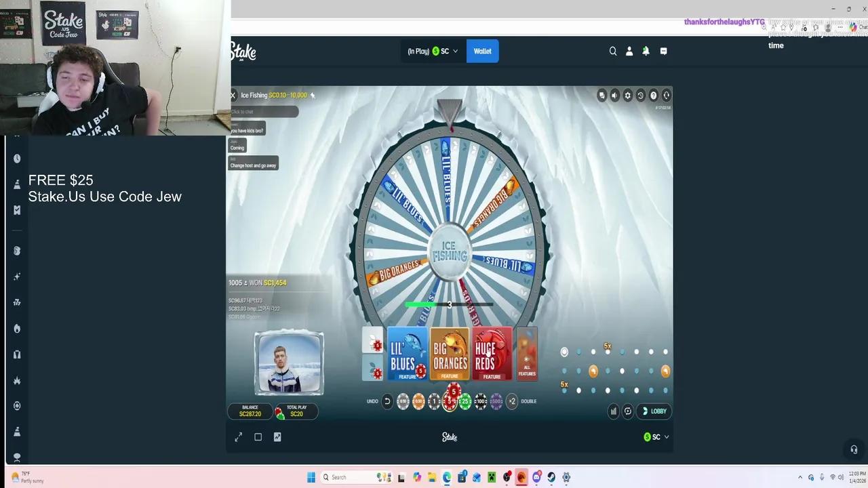Open the support headset icon at bottom right
Viewport: 868px width, 488px height.
click(x=854, y=449)
